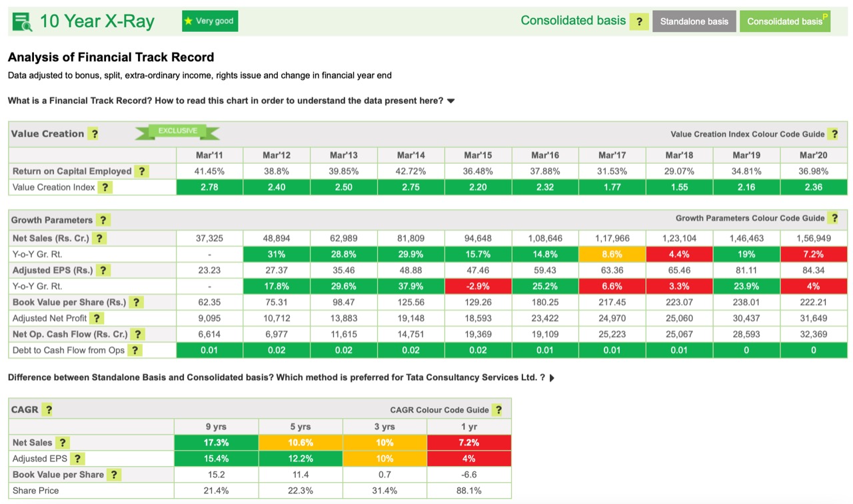This screenshot has width=853, height=504.
Task: Switch to Standalone basis view
Action: [x=694, y=21]
